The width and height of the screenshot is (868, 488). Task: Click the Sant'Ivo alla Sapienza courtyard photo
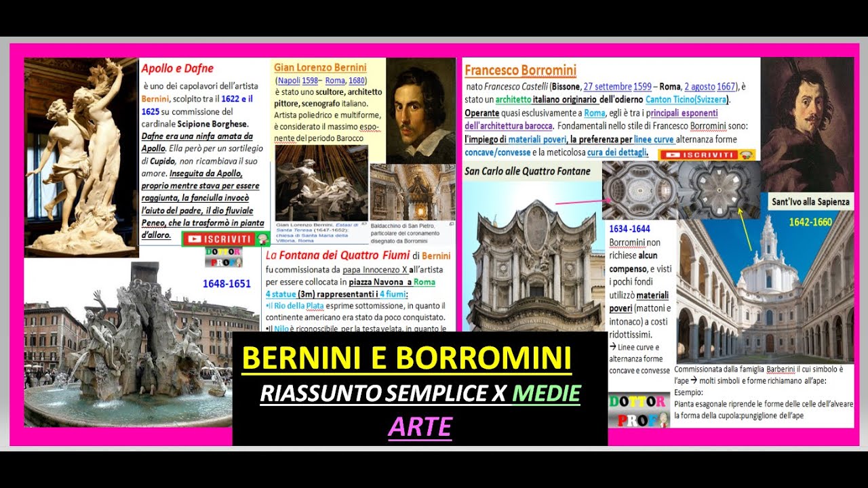765,288
